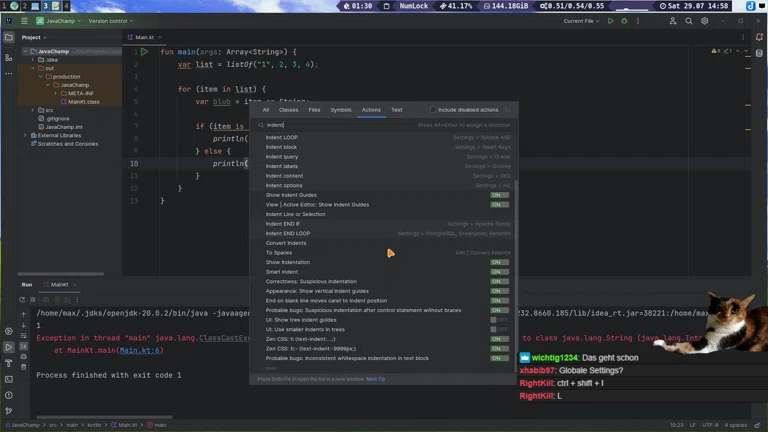Open Project view selector dropdown
This screenshot has height=432, width=768.
pyautogui.click(x=34, y=37)
